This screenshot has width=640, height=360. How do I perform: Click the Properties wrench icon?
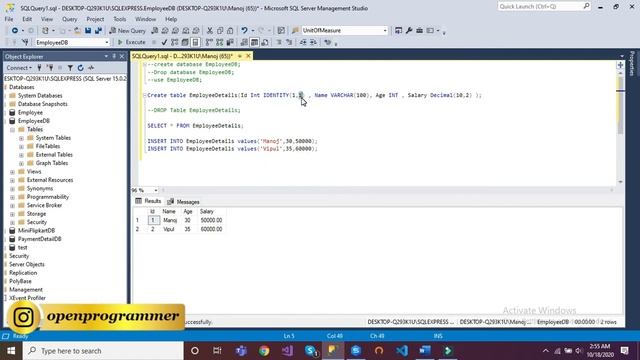(x=409, y=31)
